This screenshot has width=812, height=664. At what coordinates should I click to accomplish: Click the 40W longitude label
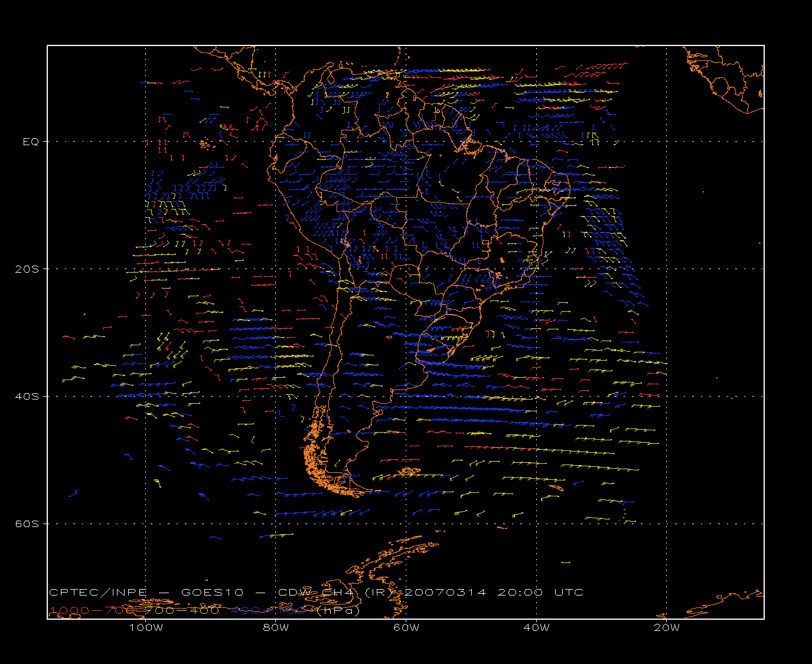[536, 627]
